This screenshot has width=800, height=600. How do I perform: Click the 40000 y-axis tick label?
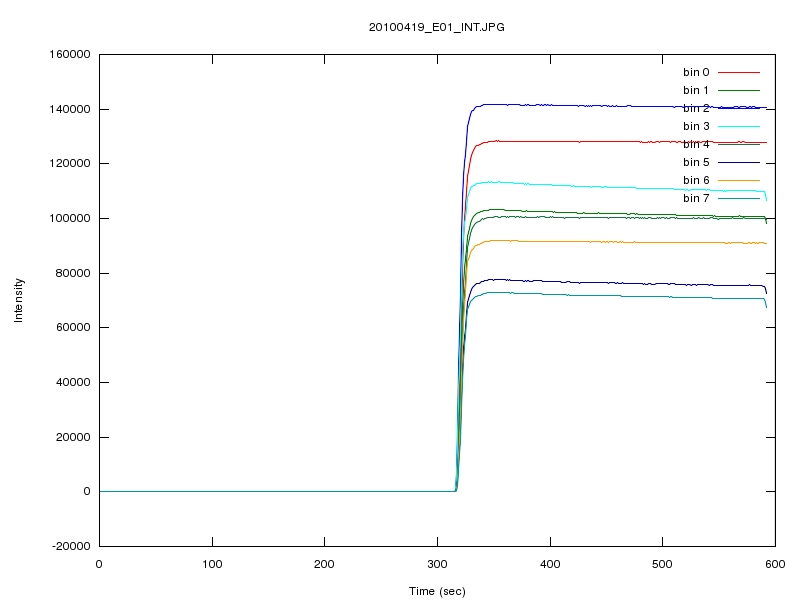point(73,382)
